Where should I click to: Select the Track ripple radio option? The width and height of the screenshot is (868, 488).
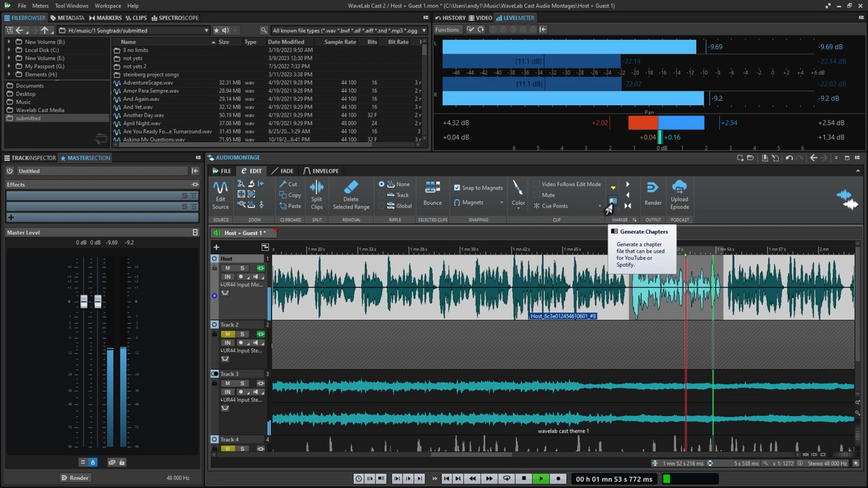pos(382,195)
